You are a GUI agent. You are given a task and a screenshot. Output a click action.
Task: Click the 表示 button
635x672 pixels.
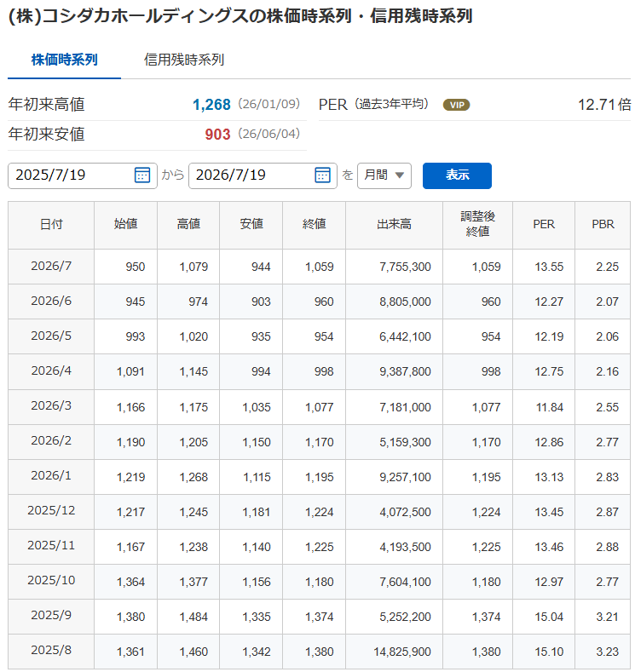457,175
